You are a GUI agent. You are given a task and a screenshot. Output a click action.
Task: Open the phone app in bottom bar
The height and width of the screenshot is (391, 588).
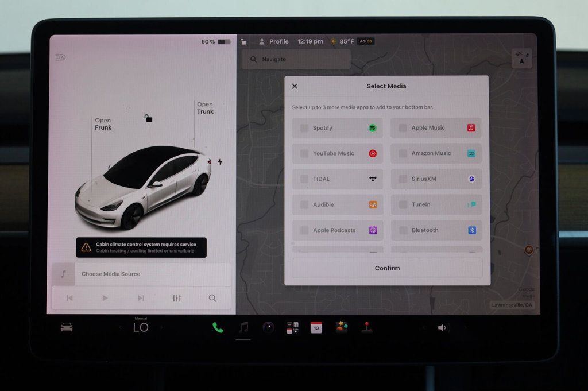pyautogui.click(x=218, y=327)
